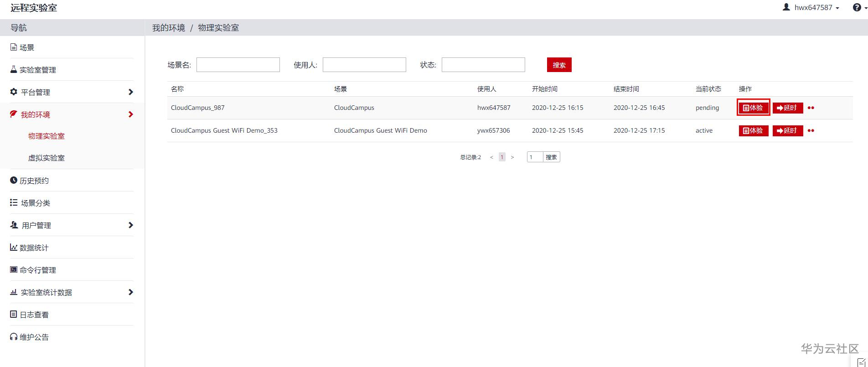Expand the 用户管理 menu arrow
Viewport: 868px width, 367px height.
tap(131, 225)
